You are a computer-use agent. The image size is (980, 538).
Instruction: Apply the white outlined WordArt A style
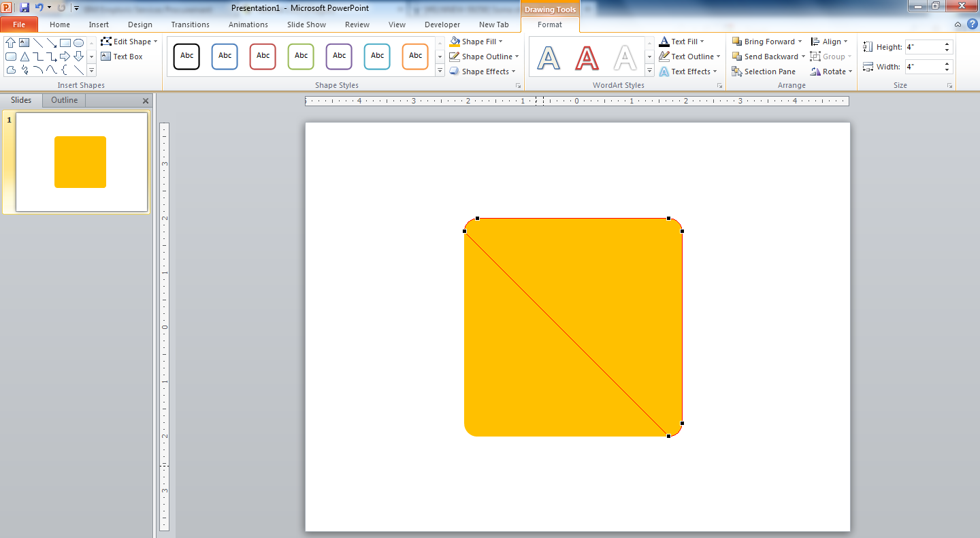click(x=625, y=57)
